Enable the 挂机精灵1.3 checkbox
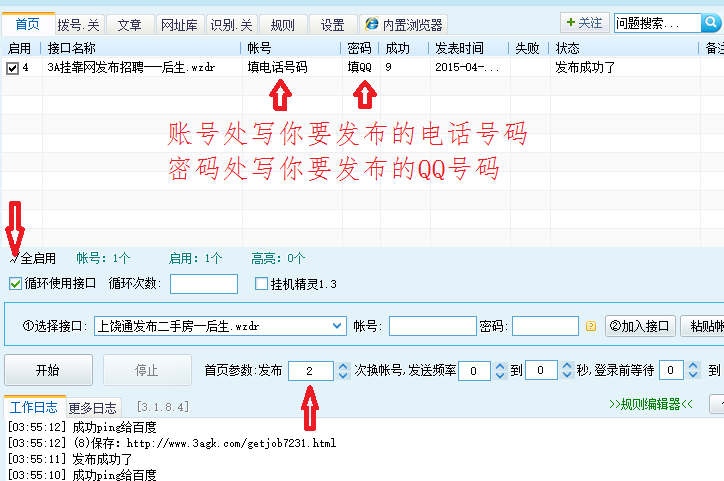Viewport: 724px width, 481px height. [x=261, y=283]
